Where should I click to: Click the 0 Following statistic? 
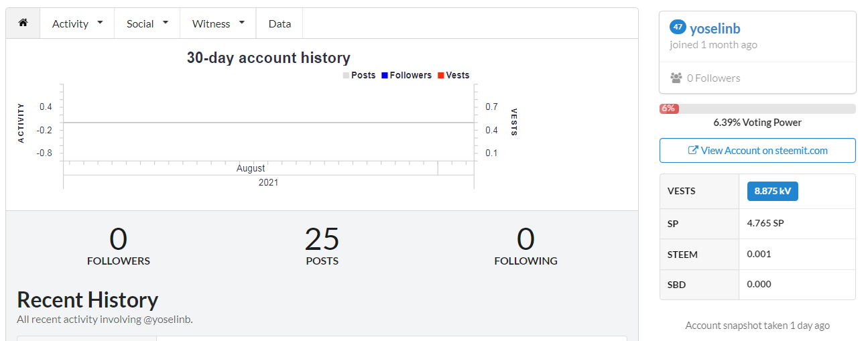coord(525,246)
